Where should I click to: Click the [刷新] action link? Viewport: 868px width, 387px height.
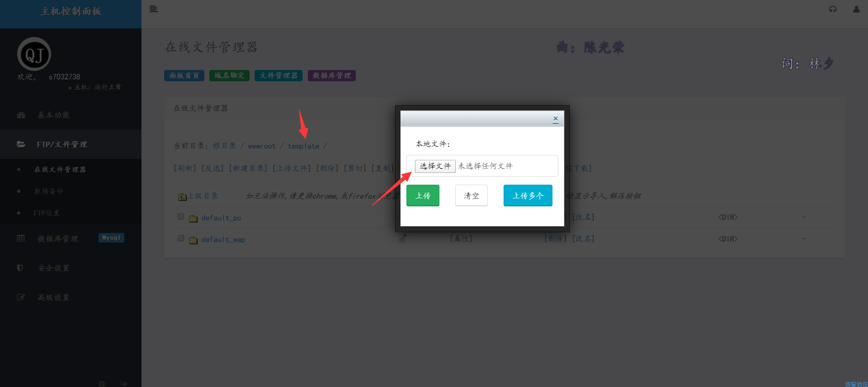pos(185,168)
